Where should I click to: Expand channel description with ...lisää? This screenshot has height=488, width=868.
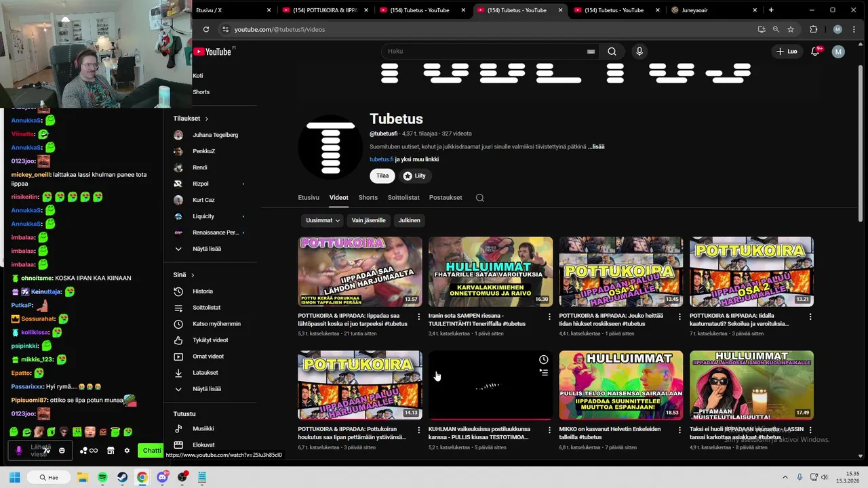pos(596,146)
